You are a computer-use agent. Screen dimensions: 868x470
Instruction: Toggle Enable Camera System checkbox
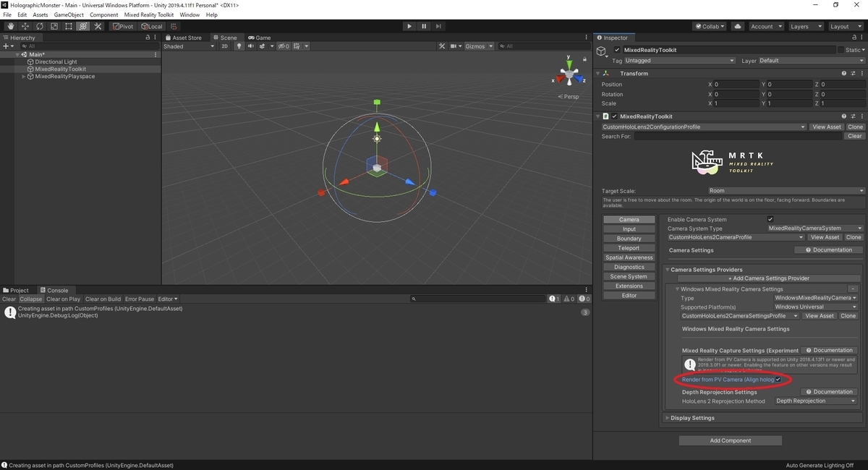[x=770, y=219]
